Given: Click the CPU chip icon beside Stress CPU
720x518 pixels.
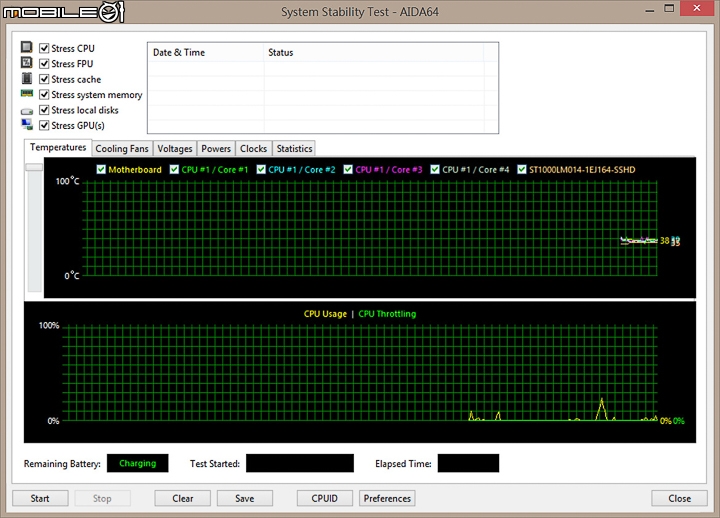Looking at the screenshot, I should [27, 47].
